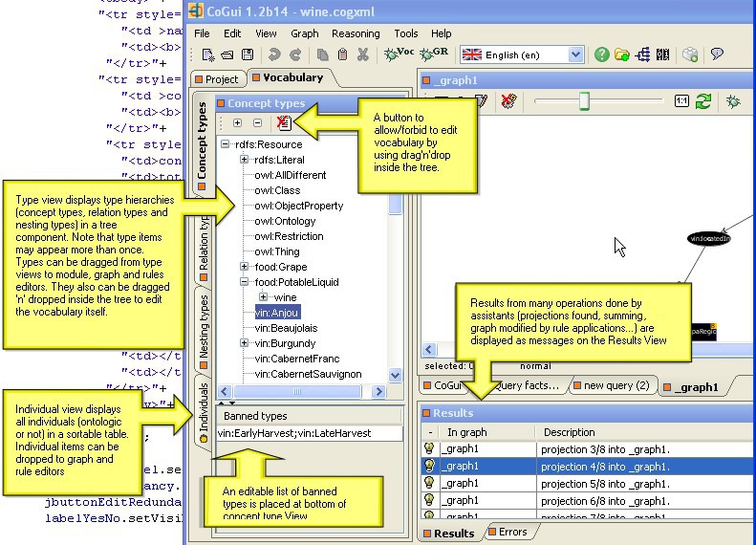Select the 'projection 4/8 into _graph1.' row

pos(588,466)
